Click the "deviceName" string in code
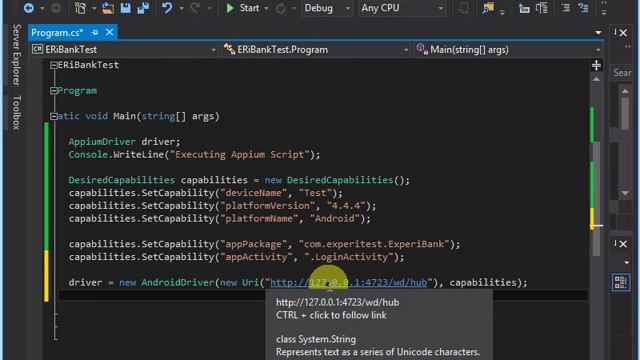Image resolution: width=640 pixels, height=360 pixels. [253, 193]
